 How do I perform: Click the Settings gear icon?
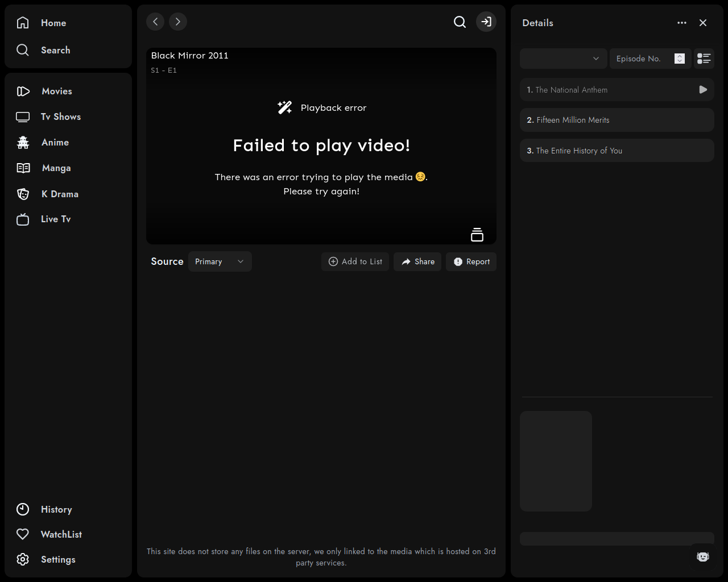point(23,559)
